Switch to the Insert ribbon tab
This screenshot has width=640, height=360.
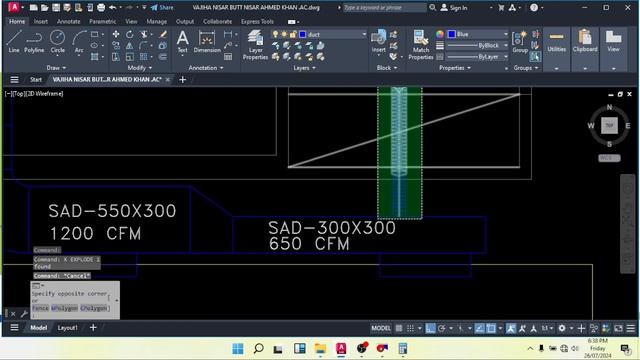[40, 21]
